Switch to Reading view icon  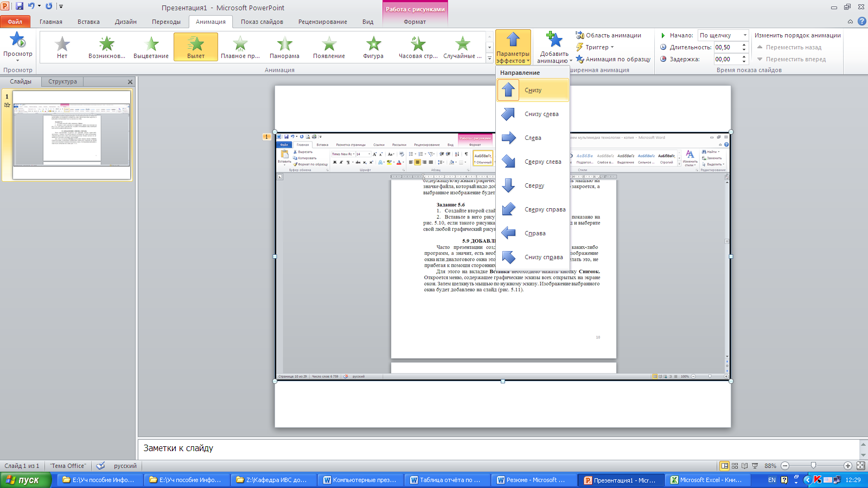click(745, 466)
